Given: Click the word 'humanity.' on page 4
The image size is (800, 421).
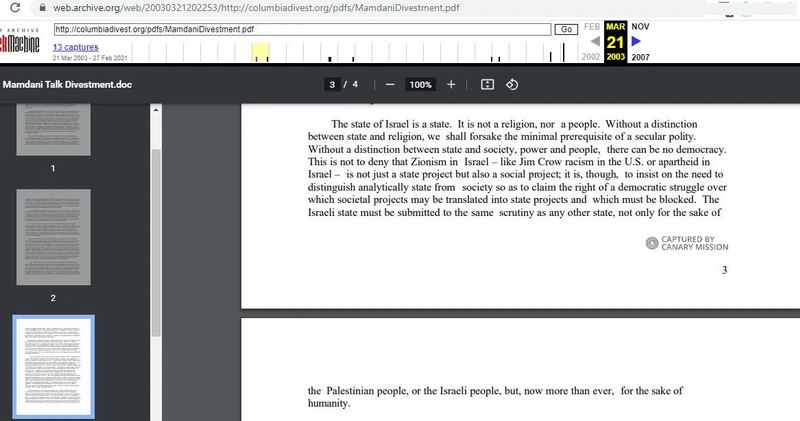Looking at the screenshot, I should 329,403.
